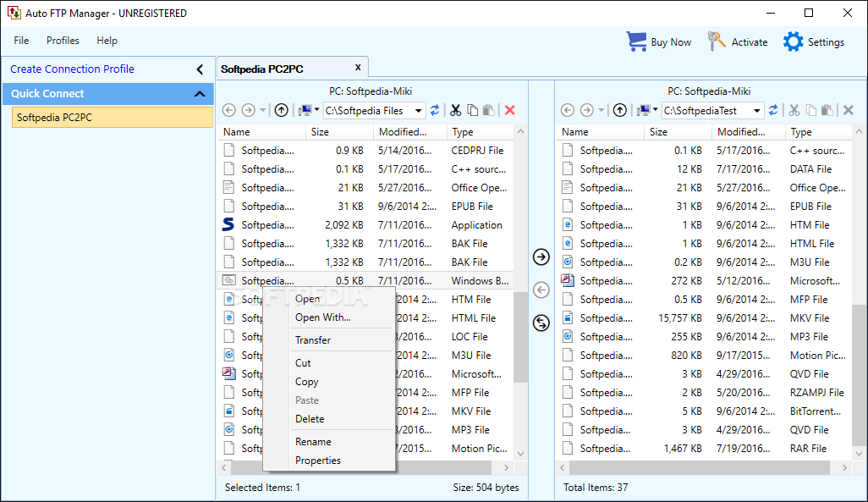
Task: Sort left pane by Type column
Action: coord(480,132)
